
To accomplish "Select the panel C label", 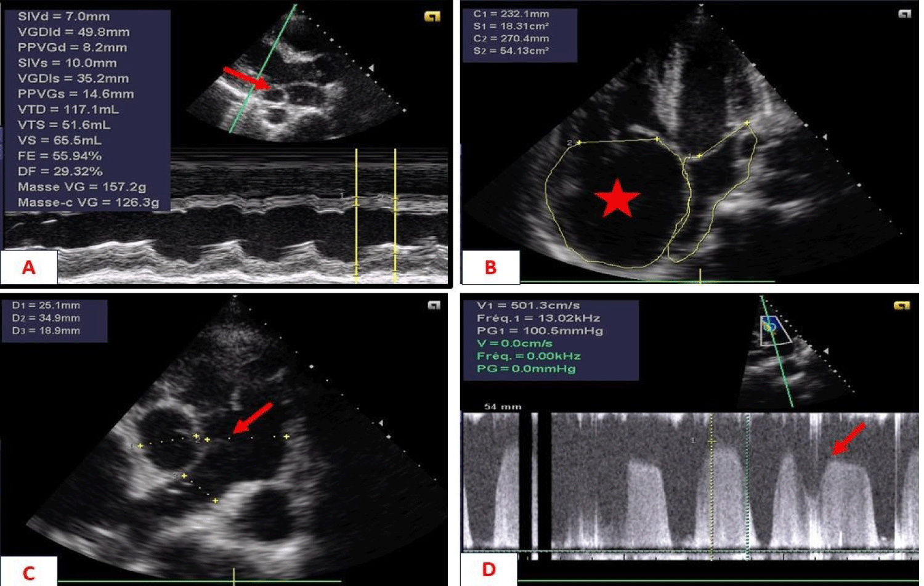I will tap(29, 572).
